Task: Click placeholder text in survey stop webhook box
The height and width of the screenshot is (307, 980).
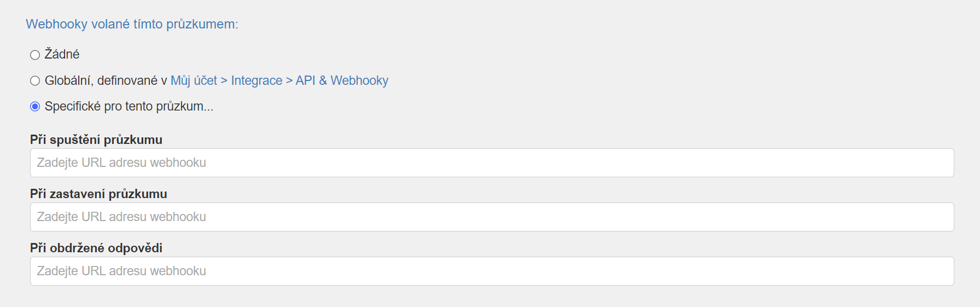Action: (121, 217)
